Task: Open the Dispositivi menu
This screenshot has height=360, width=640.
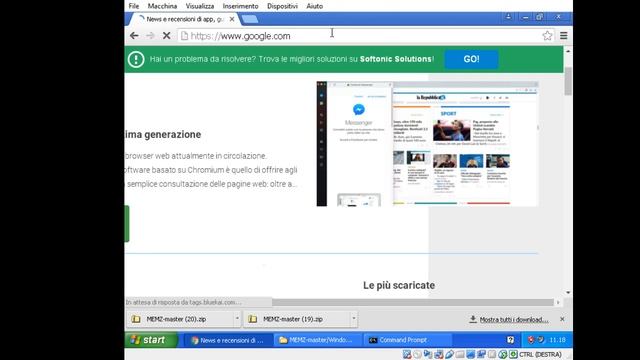Action: click(x=282, y=6)
